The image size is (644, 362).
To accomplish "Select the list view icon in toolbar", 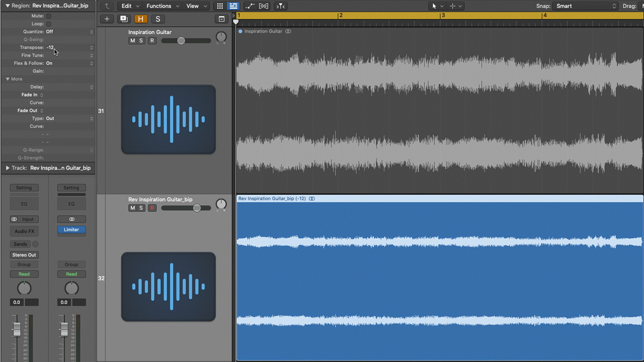I will click(233, 6).
